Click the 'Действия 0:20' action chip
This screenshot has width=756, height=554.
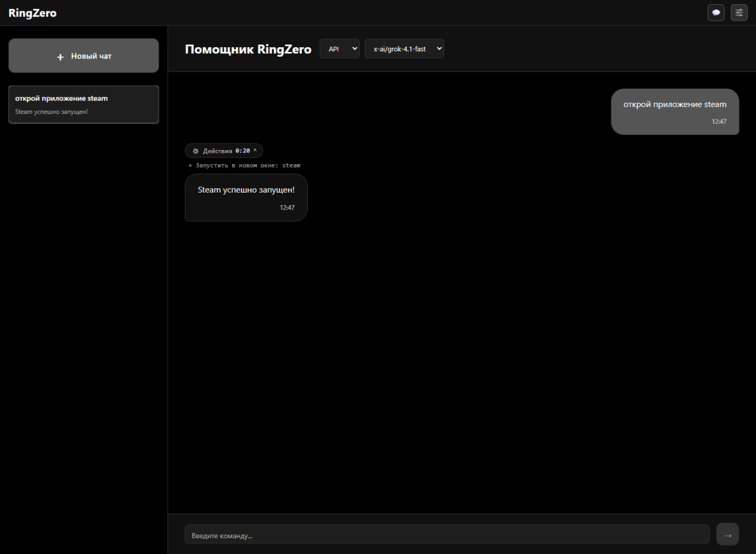tap(224, 151)
